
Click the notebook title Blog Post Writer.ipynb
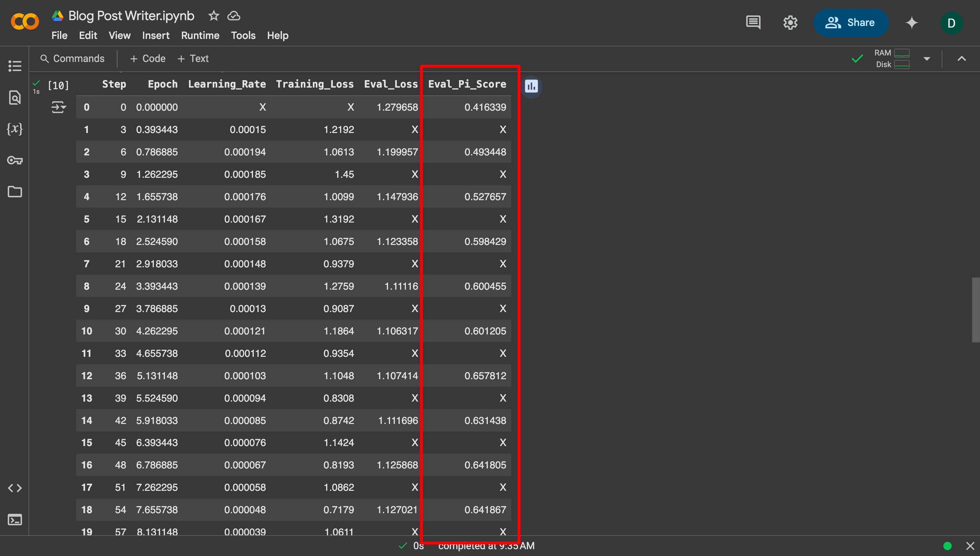point(131,16)
